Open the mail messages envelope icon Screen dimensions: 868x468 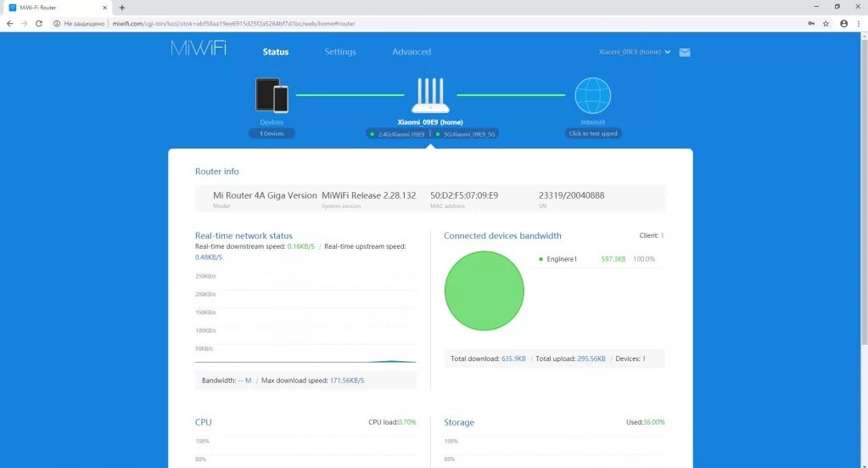pos(685,52)
